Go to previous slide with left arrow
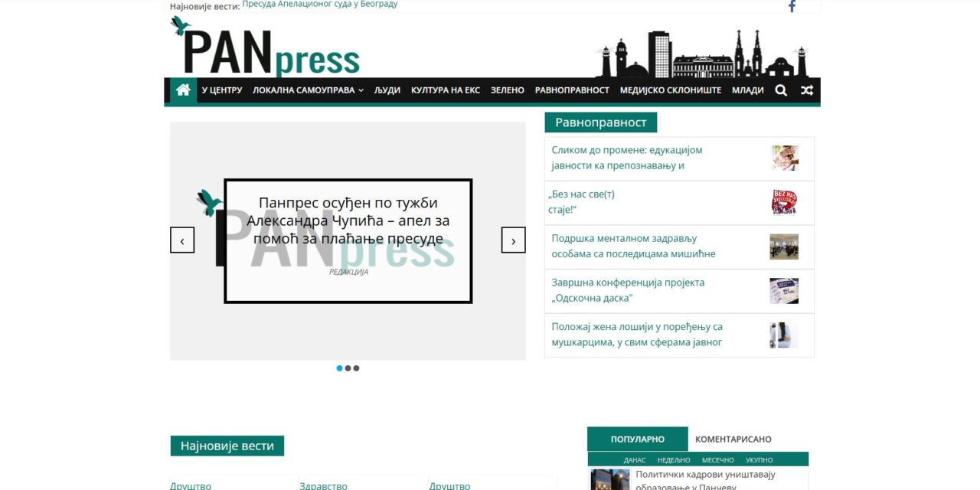The width and height of the screenshot is (980, 490). [182, 240]
